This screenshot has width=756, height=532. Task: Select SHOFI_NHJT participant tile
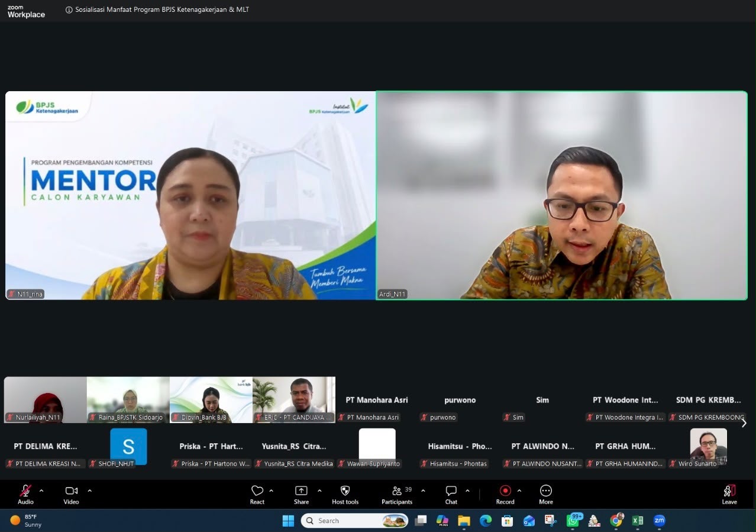tap(128, 446)
